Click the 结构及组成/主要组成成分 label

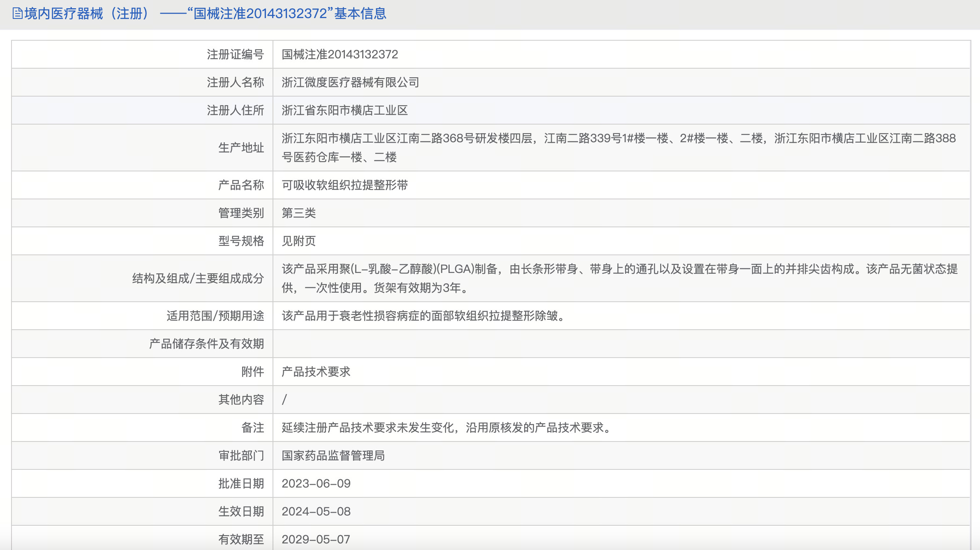click(x=198, y=278)
